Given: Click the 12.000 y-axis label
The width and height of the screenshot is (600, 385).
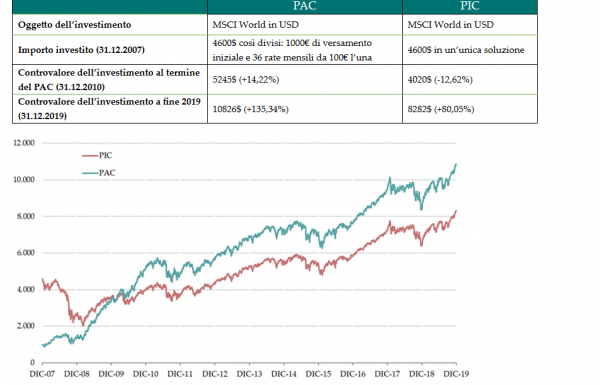Looking at the screenshot, I should [24, 143].
